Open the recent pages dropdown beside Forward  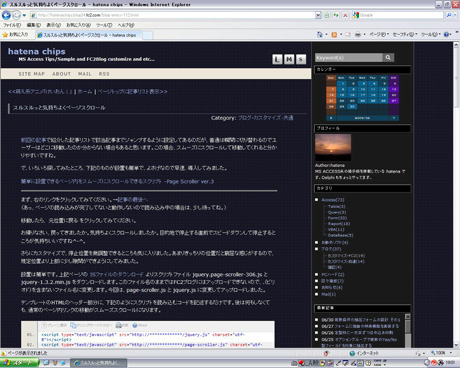pyautogui.click(x=24, y=15)
